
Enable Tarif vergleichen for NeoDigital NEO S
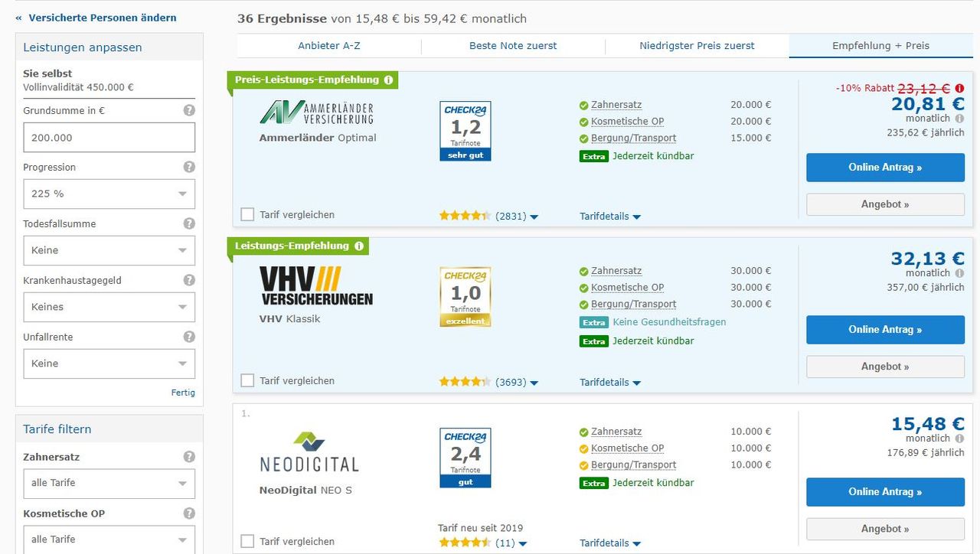pos(247,541)
